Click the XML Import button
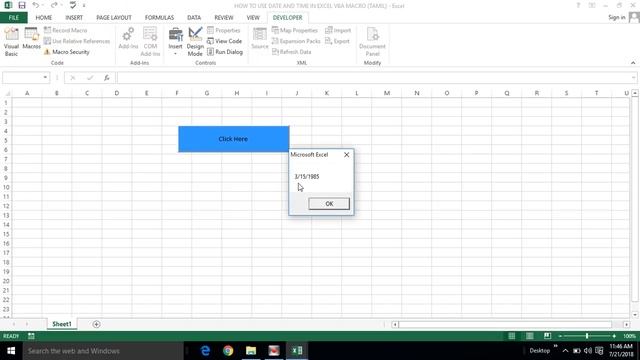 (x=338, y=30)
